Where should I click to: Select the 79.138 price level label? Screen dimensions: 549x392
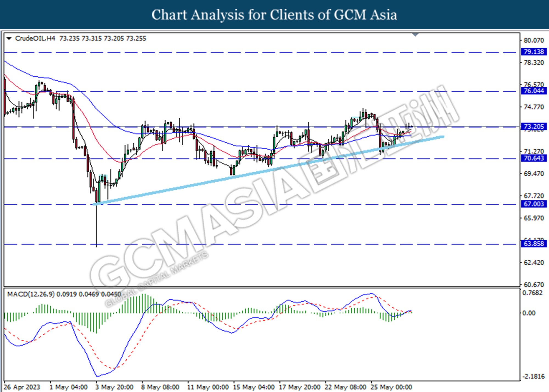[x=534, y=52]
